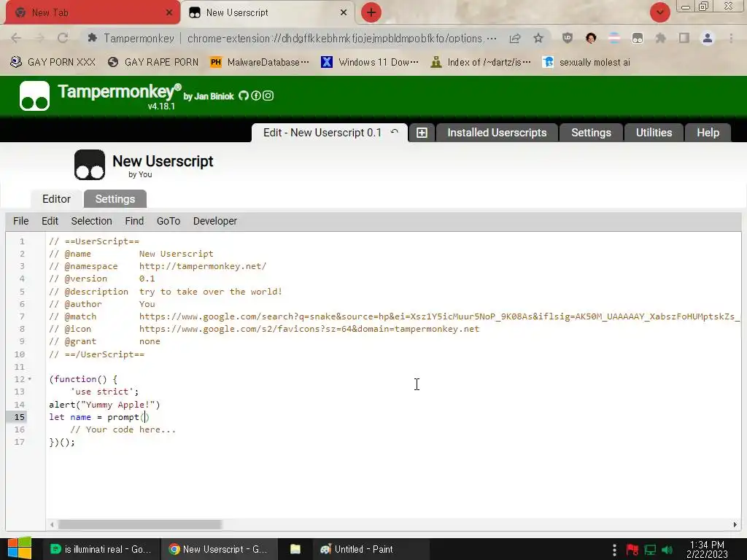747x560 pixels.
Task: Switch to the script Settings sub-tab
Action: [115, 199]
